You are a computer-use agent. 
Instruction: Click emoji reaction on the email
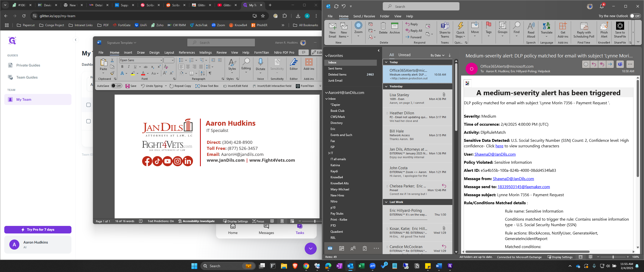[586, 64]
